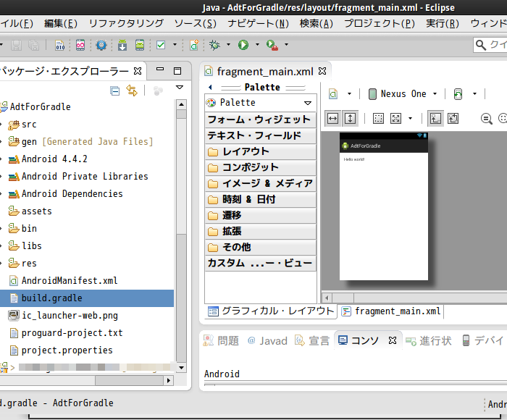The width and height of the screenshot is (507, 420).
Task: Open the Palette options dropdown triangle
Action: 308,103
